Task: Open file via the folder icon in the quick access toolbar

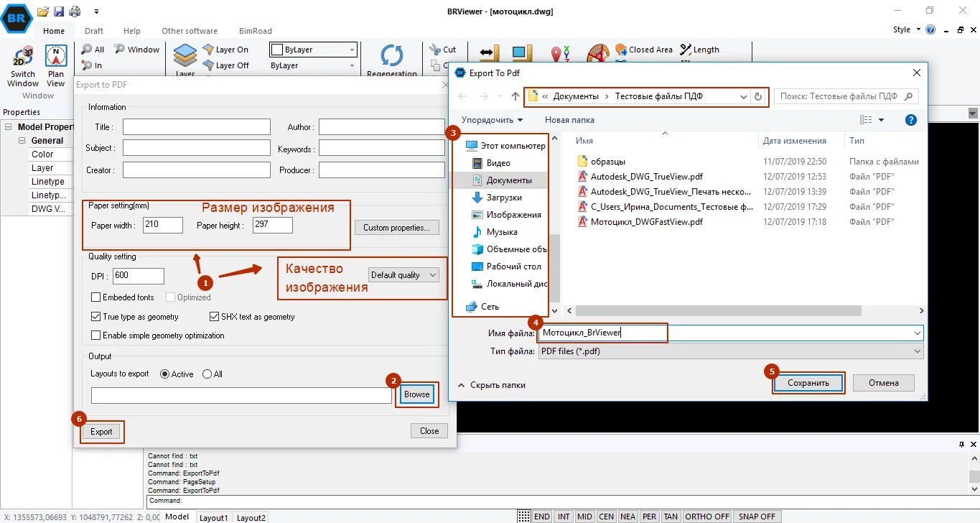Action: click(x=43, y=11)
